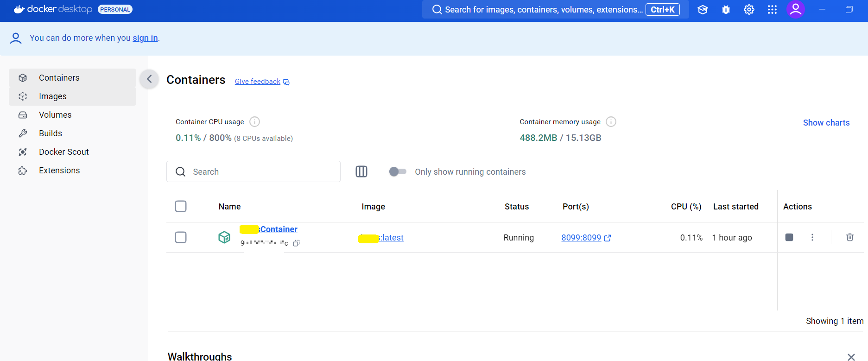The width and height of the screenshot is (868, 361).
Task: Click the Walkthroughs heading
Action: (200, 356)
